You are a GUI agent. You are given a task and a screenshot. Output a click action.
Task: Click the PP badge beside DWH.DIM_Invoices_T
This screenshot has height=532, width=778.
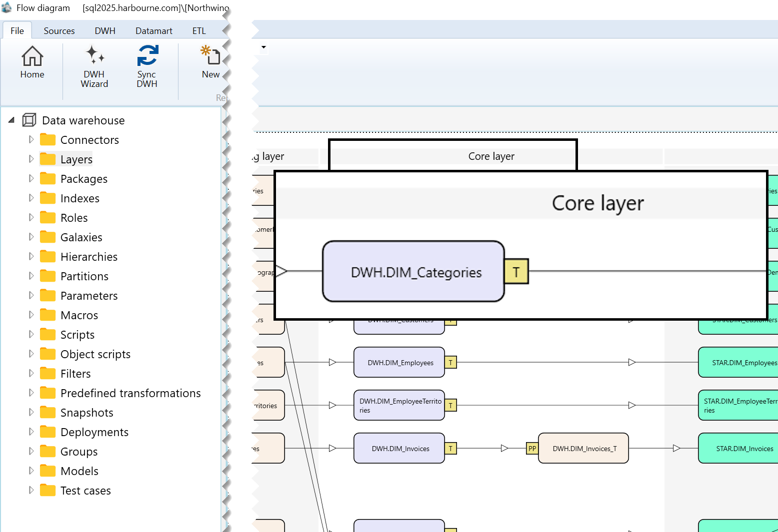click(x=532, y=449)
